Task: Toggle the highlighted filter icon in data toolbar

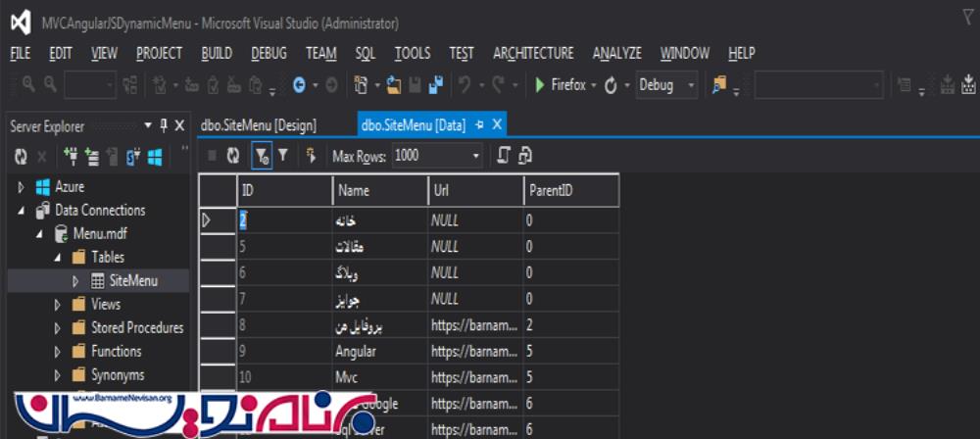Action: (261, 155)
